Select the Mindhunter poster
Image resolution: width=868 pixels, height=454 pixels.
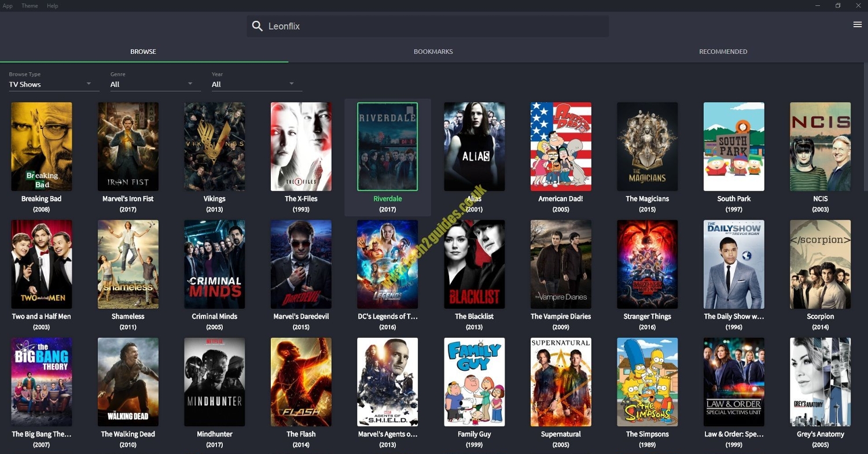(215, 382)
